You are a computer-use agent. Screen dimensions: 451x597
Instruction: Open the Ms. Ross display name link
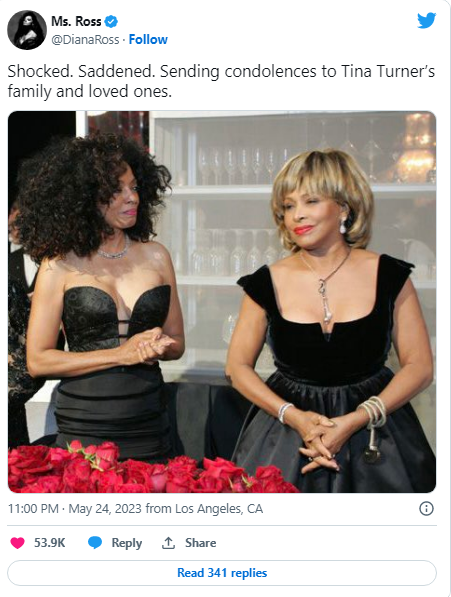[76, 21]
